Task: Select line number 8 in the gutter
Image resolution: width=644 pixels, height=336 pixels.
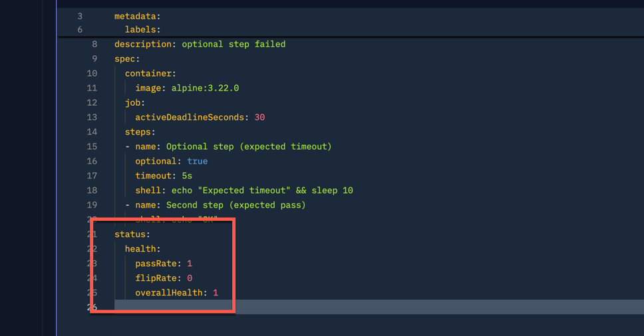Action: [x=94, y=44]
